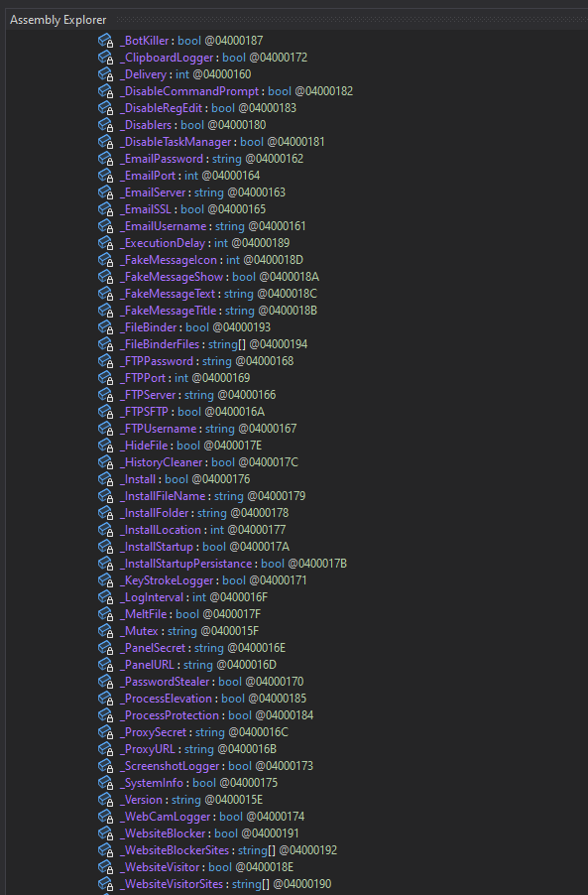Click the field icon beside _Disablers
This screenshot has width=588, height=895.
105,125
